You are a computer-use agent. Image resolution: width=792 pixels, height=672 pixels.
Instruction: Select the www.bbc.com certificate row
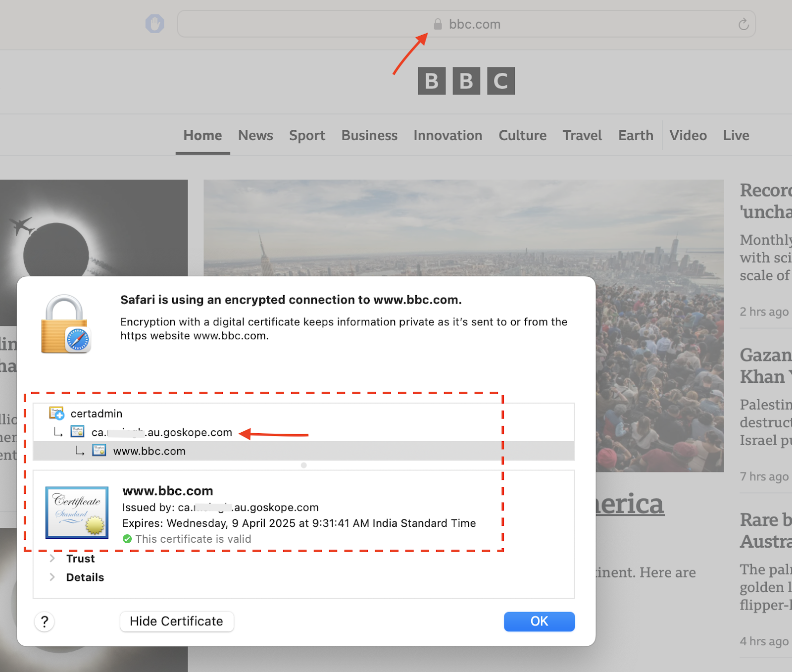click(x=303, y=451)
